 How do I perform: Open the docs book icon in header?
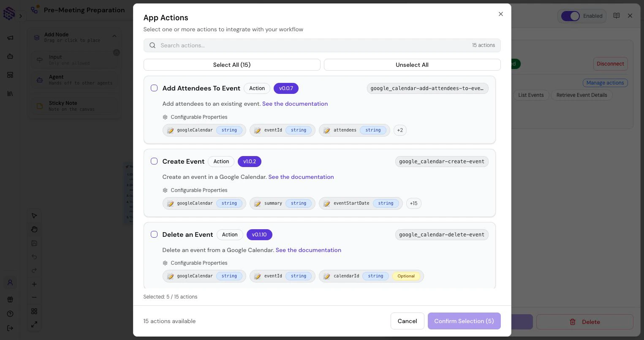617,16
